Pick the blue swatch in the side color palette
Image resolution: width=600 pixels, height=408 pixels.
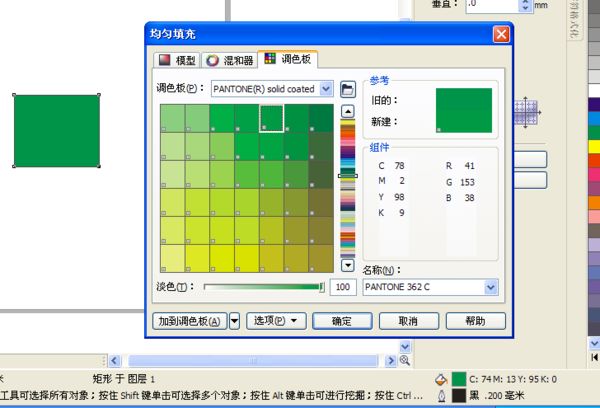[594, 118]
